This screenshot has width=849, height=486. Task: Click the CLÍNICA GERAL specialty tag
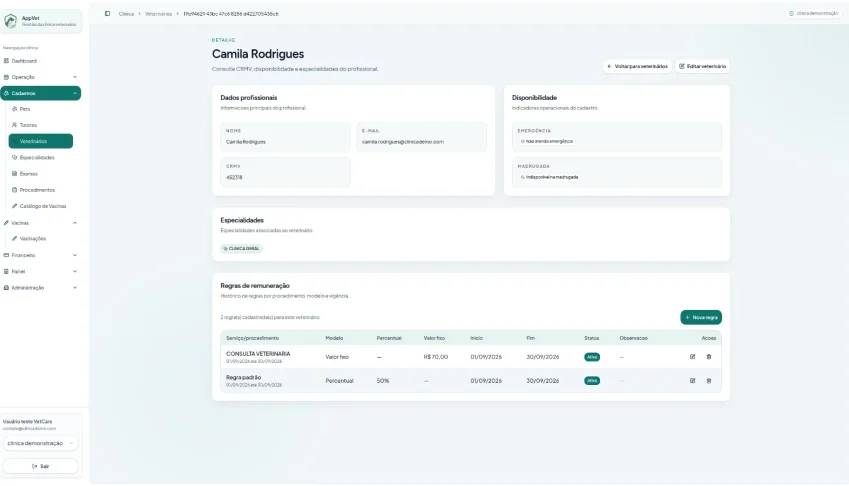pos(241,248)
